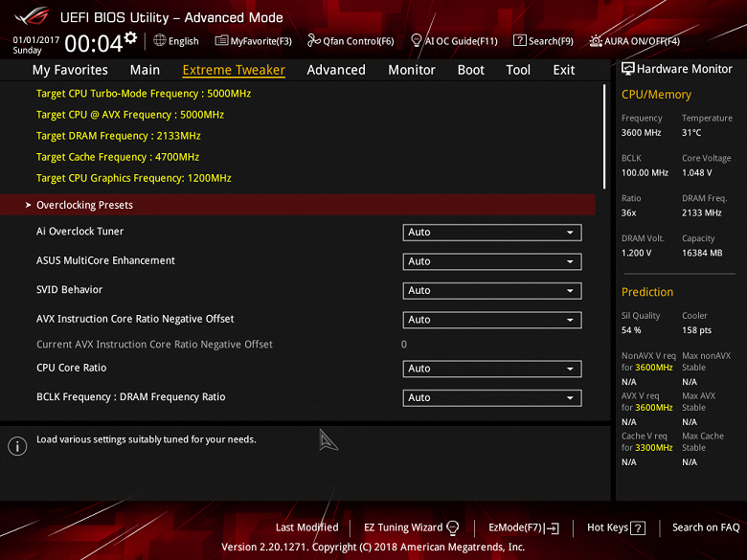Screen dimensions: 747x560
Task: Click the EzMode exit arrow icon
Action: point(553,528)
